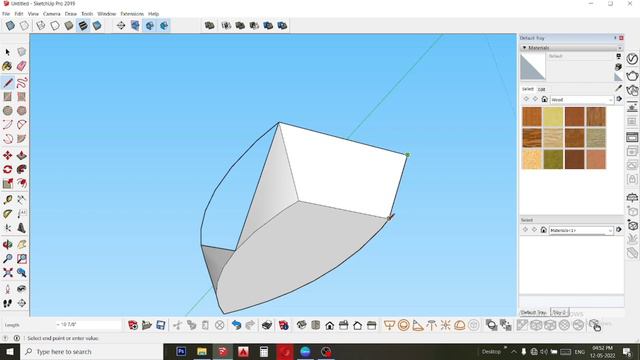640x360 pixels.
Task: Select the Zoom magnifier tool
Action: [x=8, y=258]
